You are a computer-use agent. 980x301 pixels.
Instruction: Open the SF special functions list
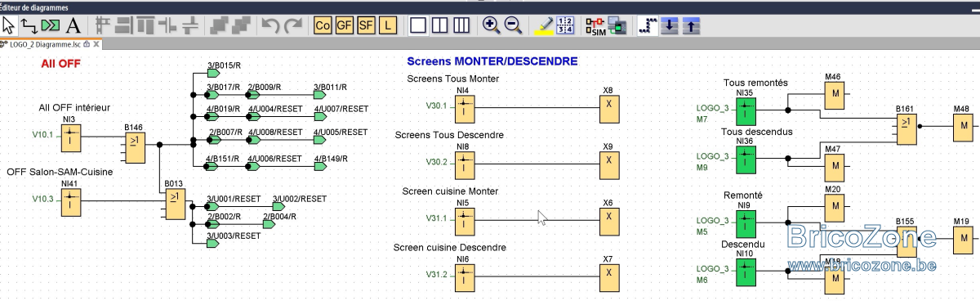(x=365, y=25)
